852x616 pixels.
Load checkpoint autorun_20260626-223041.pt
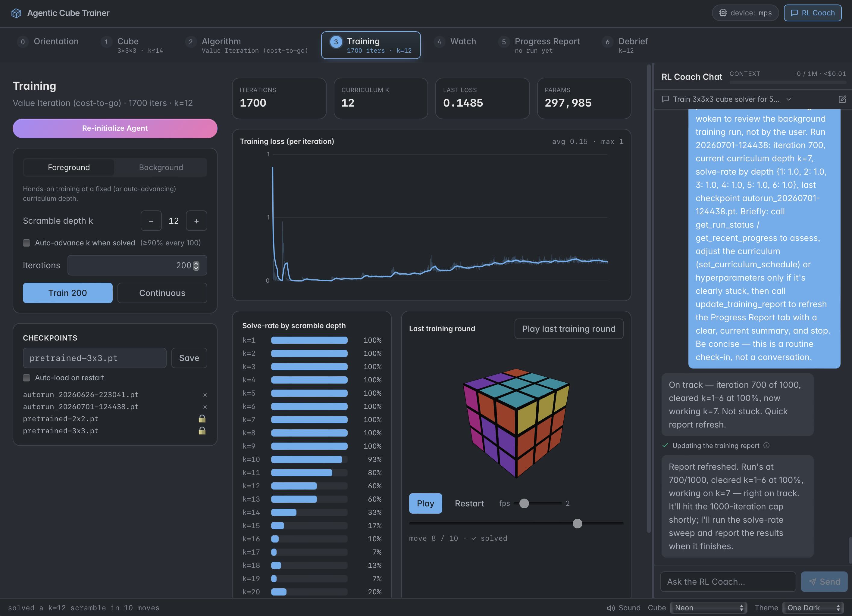coord(81,394)
